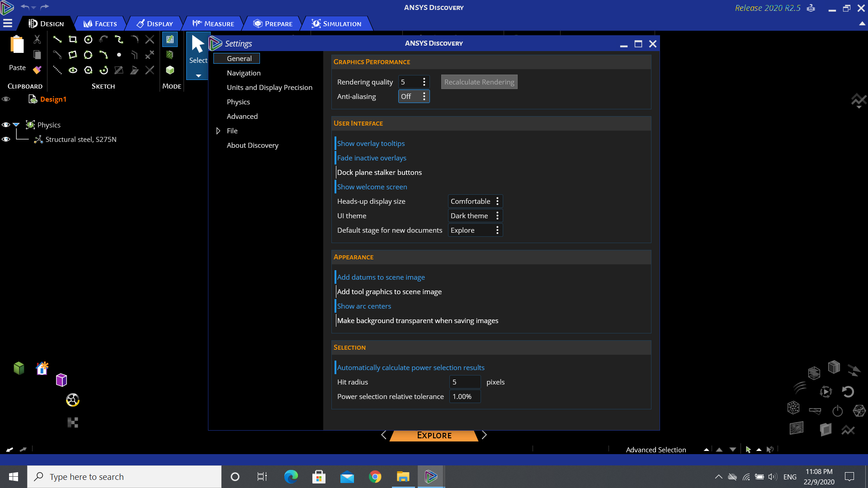
Task: Switch to the Measure ribbon tab
Action: 213,23
